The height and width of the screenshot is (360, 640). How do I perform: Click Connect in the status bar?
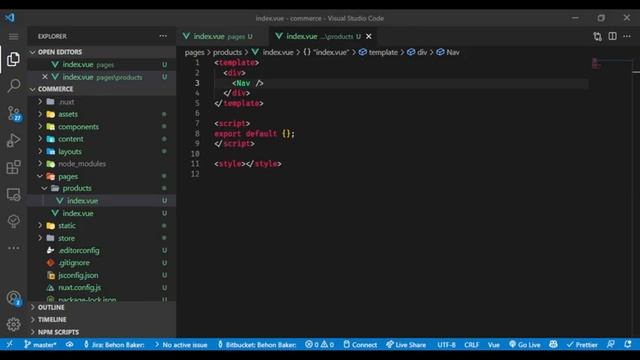[x=360, y=344]
